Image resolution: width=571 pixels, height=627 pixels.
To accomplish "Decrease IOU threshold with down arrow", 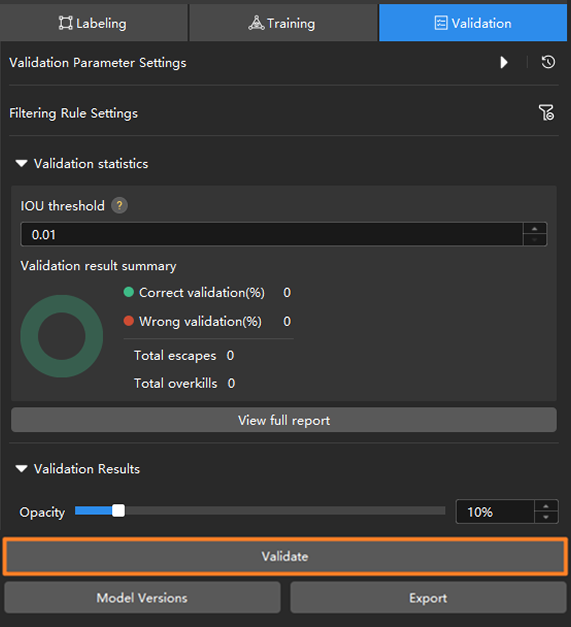I will tap(535, 240).
